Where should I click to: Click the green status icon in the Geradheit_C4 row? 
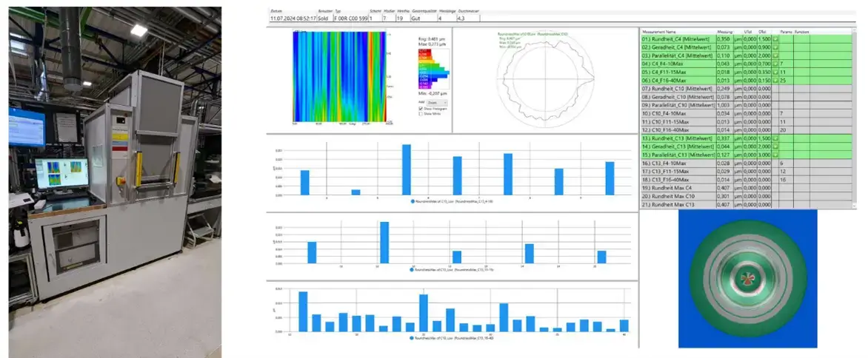(775, 47)
